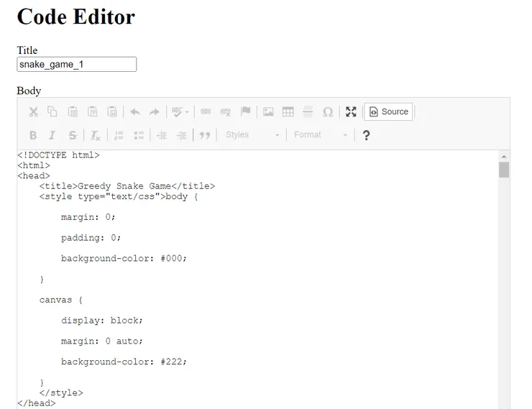Insert a numbered list
The width and height of the screenshot is (532, 409).
(119, 135)
